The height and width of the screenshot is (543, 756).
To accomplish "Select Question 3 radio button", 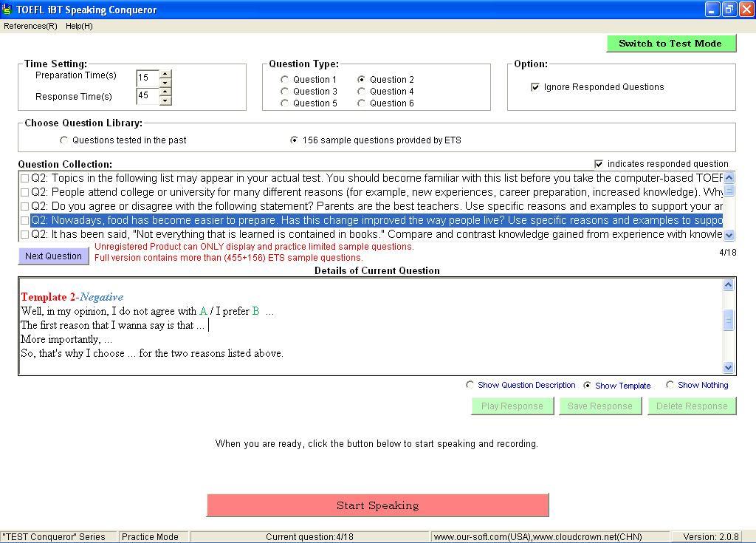I will click(x=284, y=91).
